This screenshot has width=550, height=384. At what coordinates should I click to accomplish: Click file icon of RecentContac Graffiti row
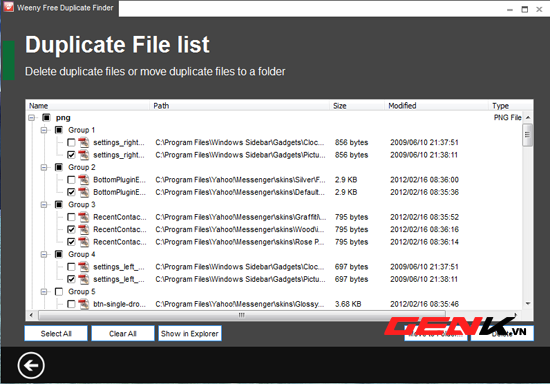[83, 217]
